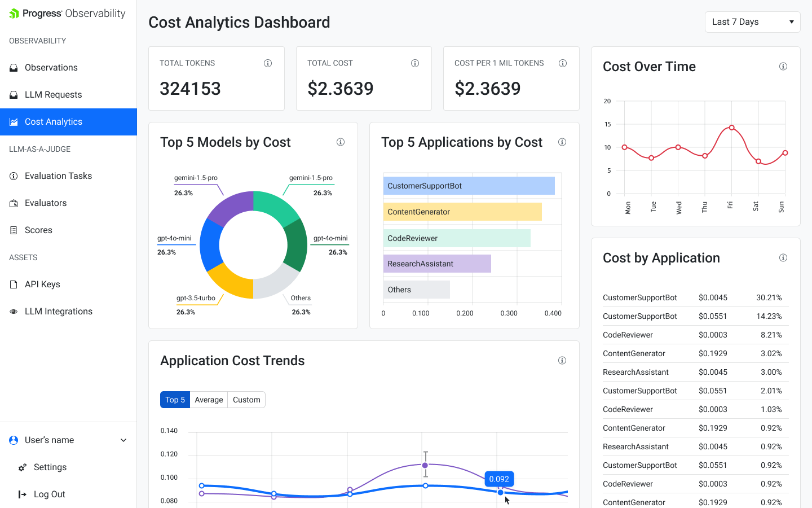Click the CustomerSupportBot bar in the chart
812x508 pixels.
(x=469, y=185)
